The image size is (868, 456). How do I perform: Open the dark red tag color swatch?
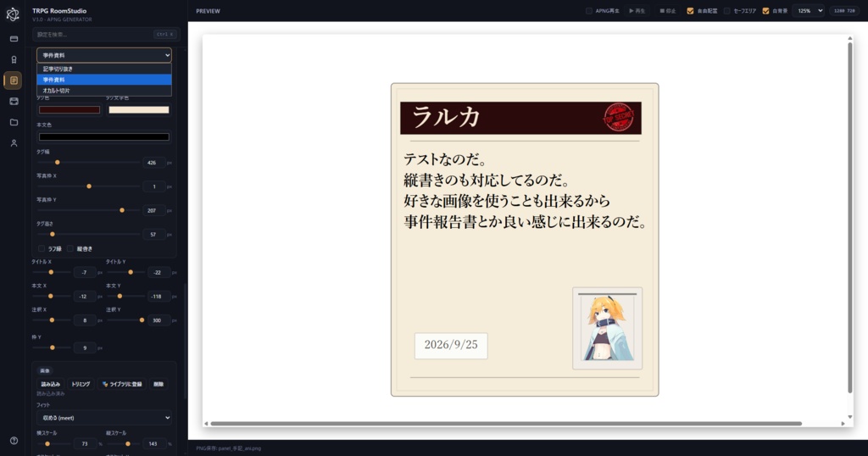click(70, 110)
